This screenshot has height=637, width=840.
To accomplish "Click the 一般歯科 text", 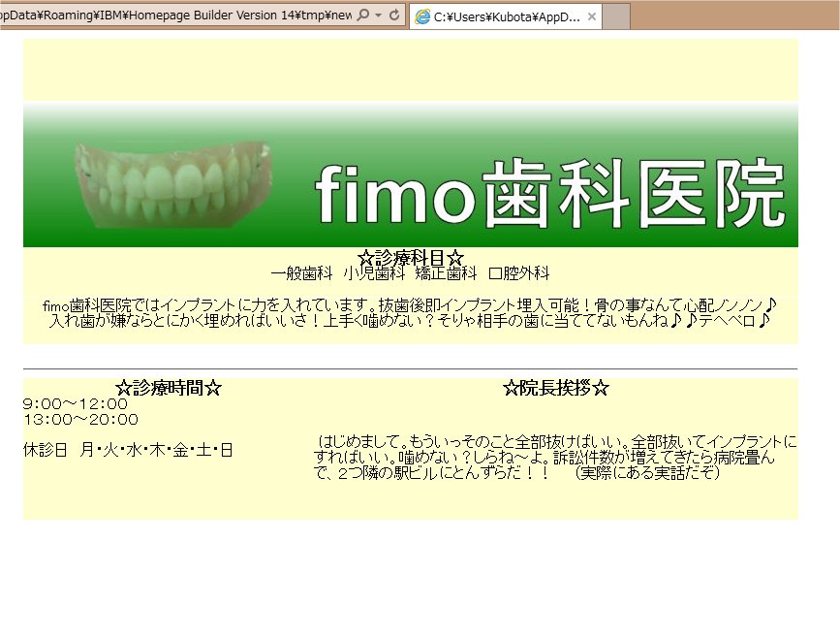I will point(301,274).
